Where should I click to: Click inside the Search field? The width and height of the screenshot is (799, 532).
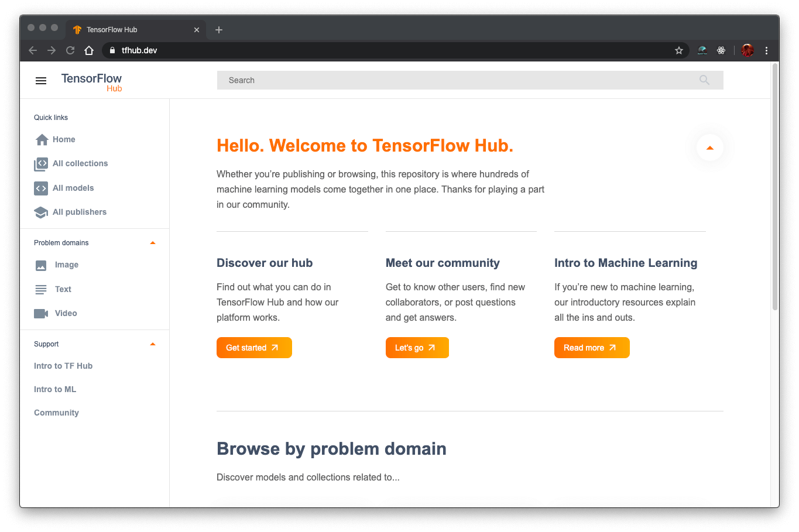click(410, 80)
